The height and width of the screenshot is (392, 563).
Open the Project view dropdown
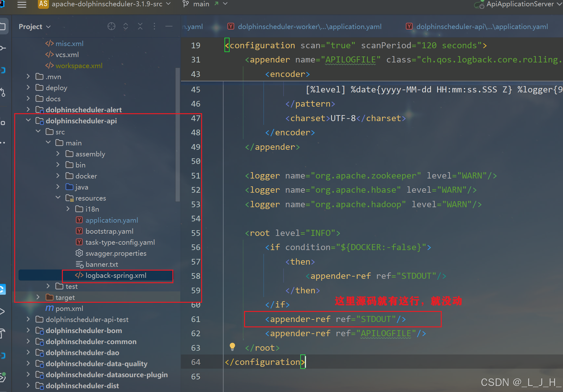34,26
